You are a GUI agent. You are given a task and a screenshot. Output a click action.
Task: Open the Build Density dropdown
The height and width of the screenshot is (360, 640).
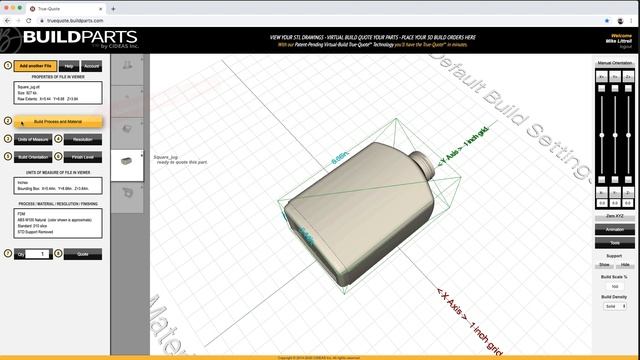(615, 306)
